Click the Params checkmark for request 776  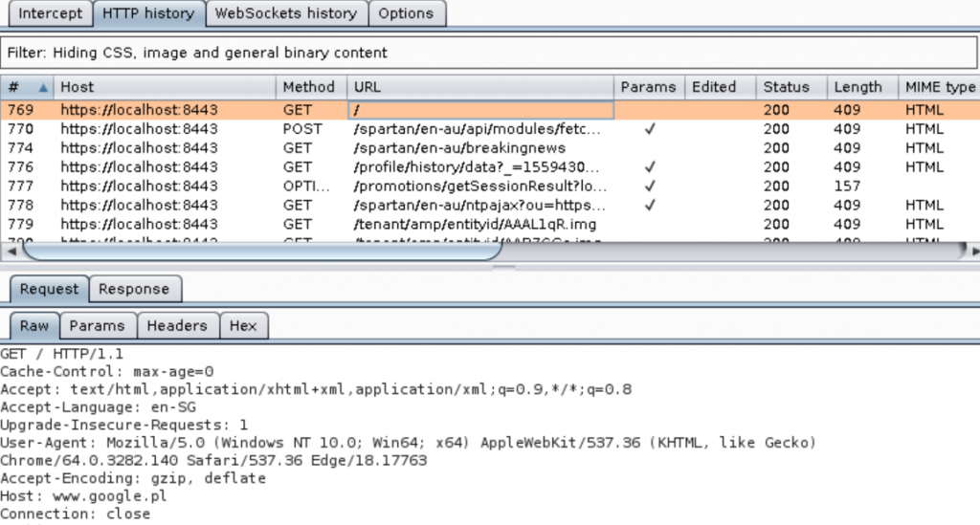click(x=650, y=167)
